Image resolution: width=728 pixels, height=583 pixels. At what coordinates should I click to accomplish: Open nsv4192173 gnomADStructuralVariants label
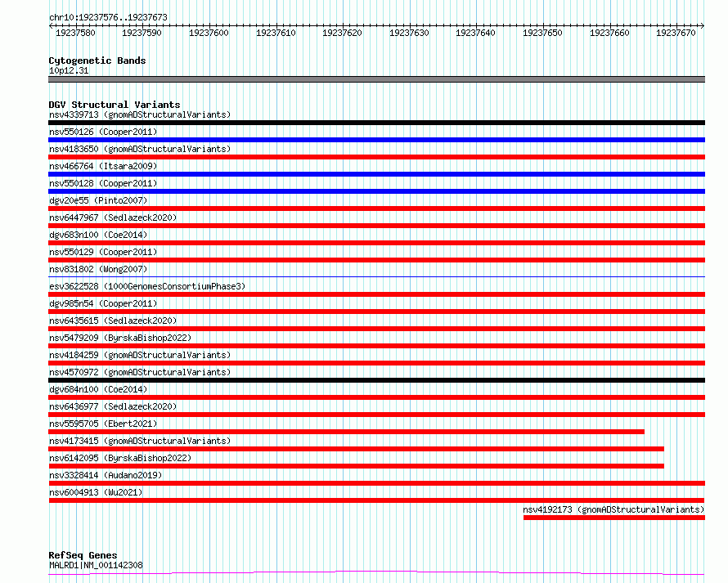tap(613, 509)
